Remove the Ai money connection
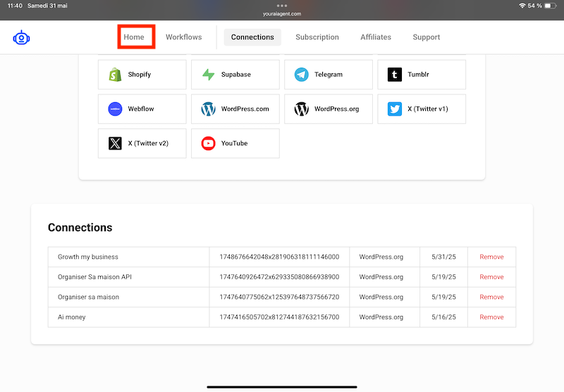Screen dimensions: 564x392 [x=491, y=317]
